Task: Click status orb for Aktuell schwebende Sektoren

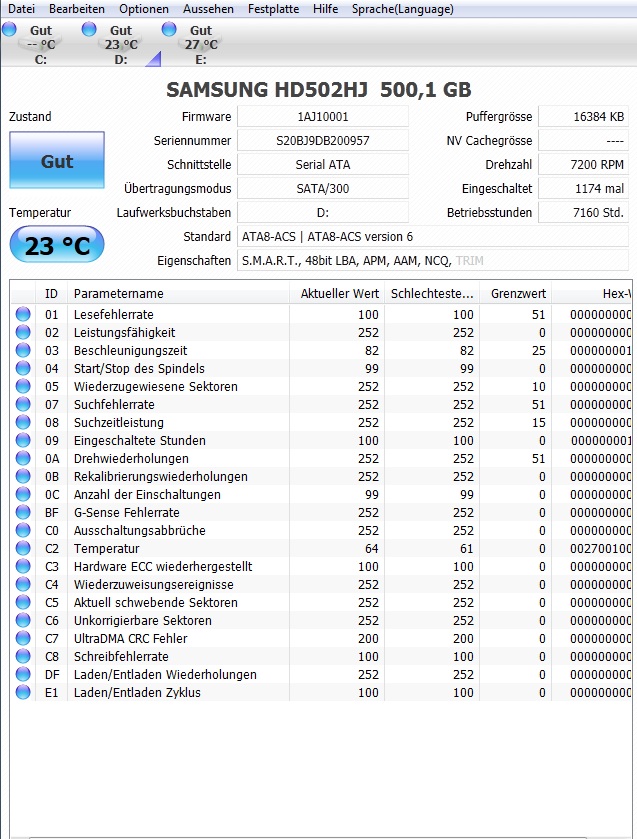Action: tap(23, 602)
